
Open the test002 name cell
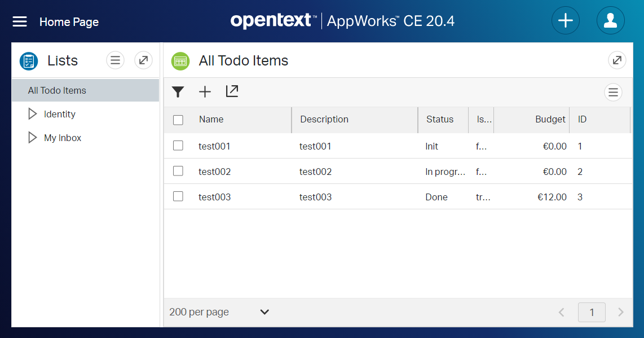click(x=214, y=172)
